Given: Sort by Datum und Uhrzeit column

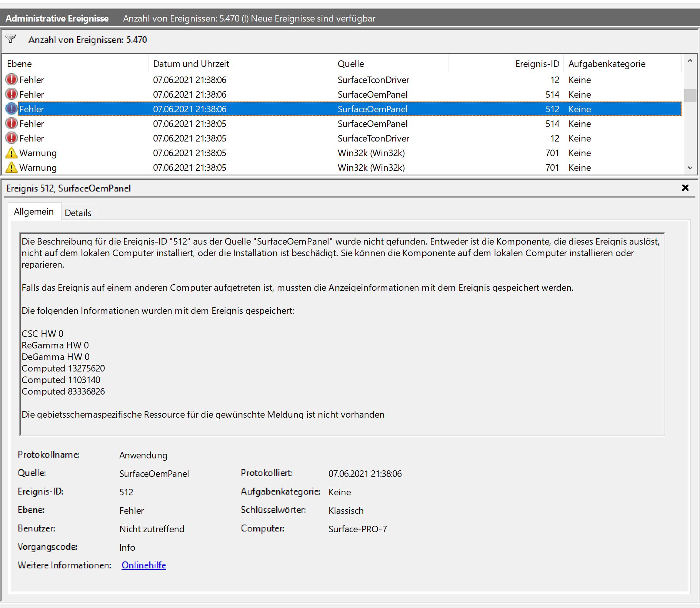Looking at the screenshot, I should tap(240, 64).
